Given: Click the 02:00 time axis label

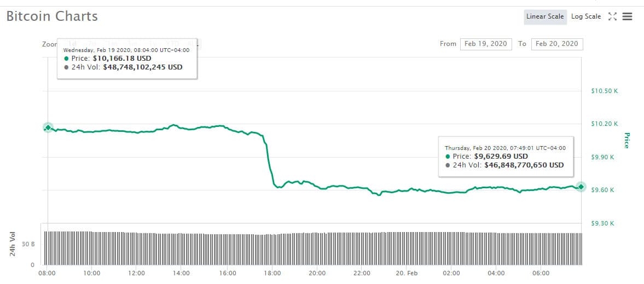Looking at the screenshot, I should [x=451, y=273].
